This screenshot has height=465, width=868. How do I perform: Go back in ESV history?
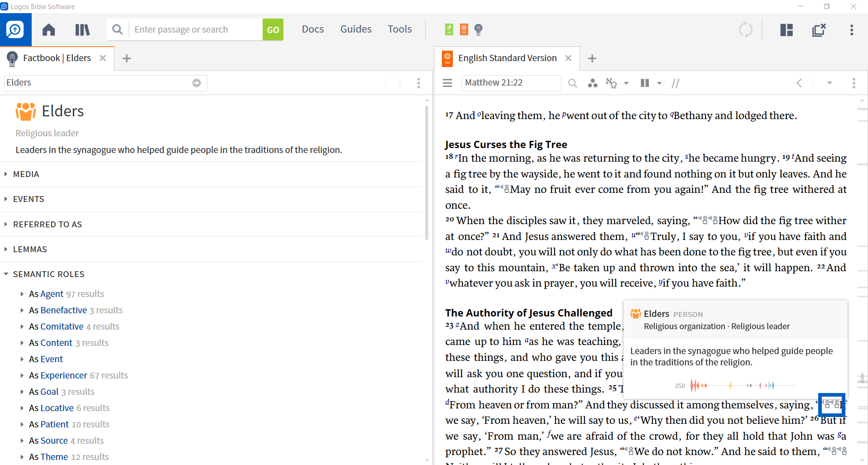799,83
